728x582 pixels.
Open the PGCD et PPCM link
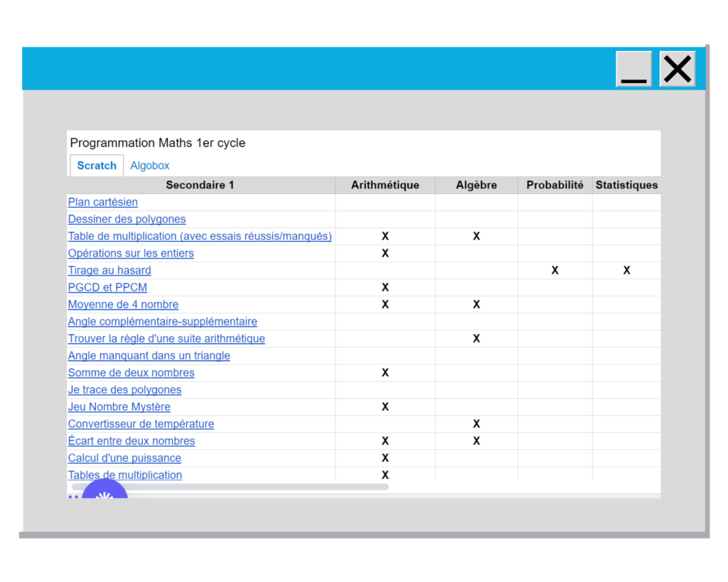(107, 287)
